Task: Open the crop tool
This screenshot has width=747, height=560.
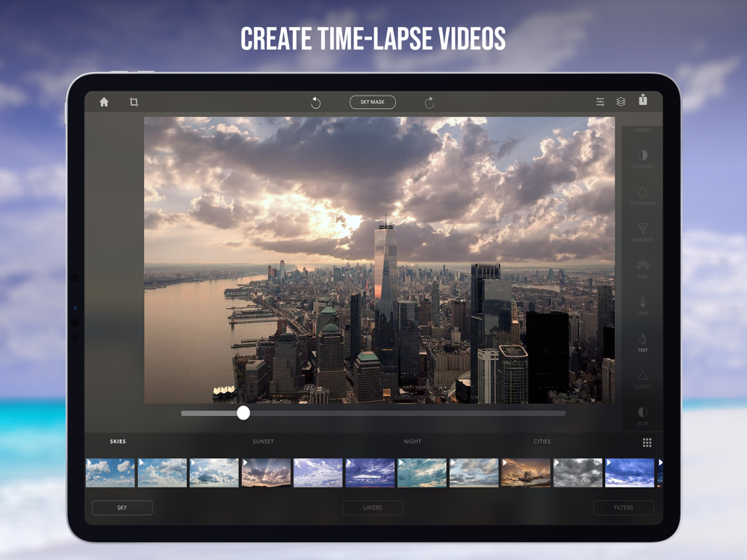Action: coord(134,102)
